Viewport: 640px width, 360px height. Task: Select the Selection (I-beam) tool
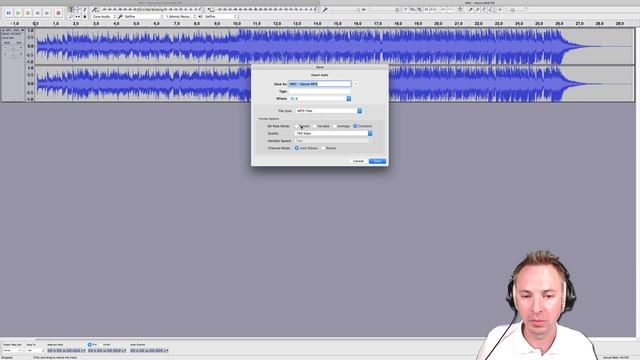coord(71,9)
